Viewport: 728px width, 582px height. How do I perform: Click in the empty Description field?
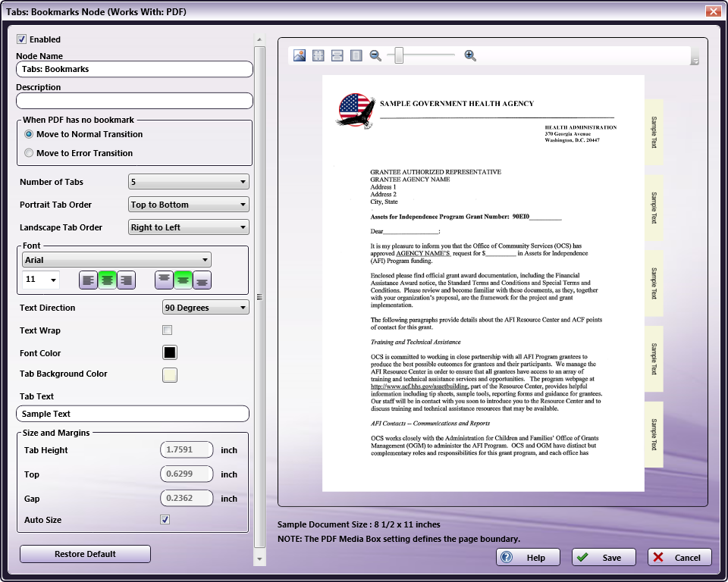click(135, 101)
